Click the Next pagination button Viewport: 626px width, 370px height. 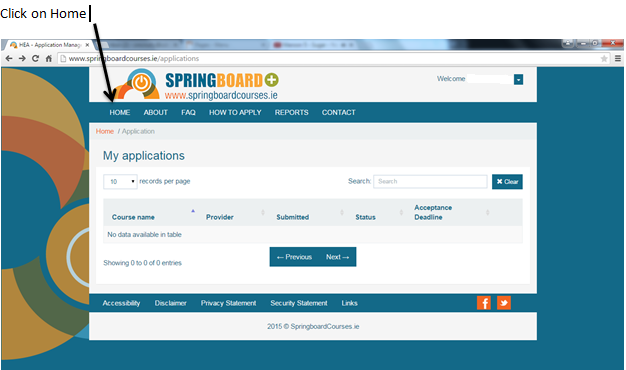point(337,257)
